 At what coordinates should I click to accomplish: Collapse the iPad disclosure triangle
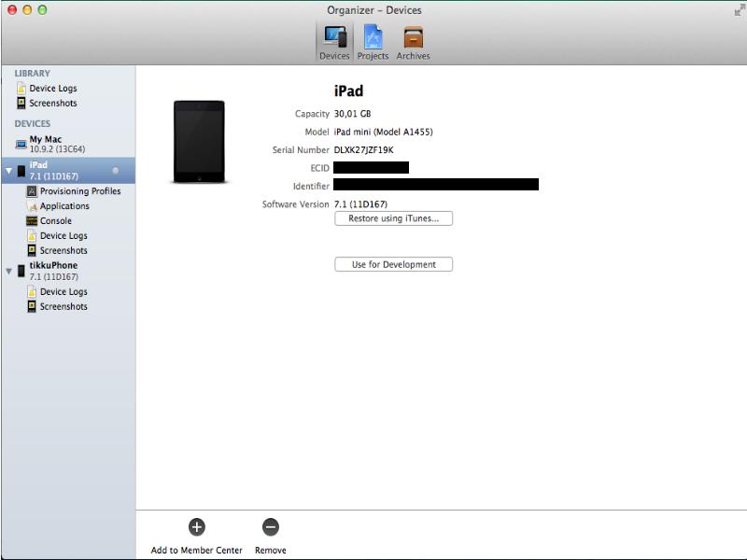click(x=8, y=171)
